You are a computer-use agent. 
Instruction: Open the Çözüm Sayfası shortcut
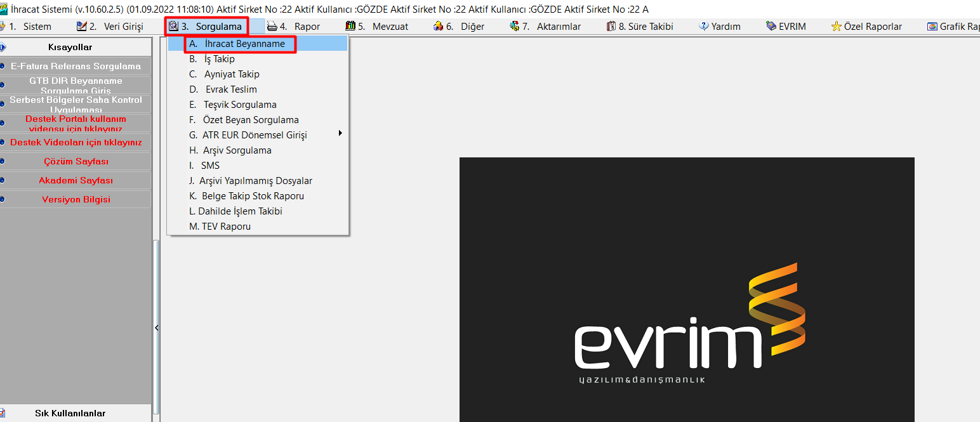[76, 161]
